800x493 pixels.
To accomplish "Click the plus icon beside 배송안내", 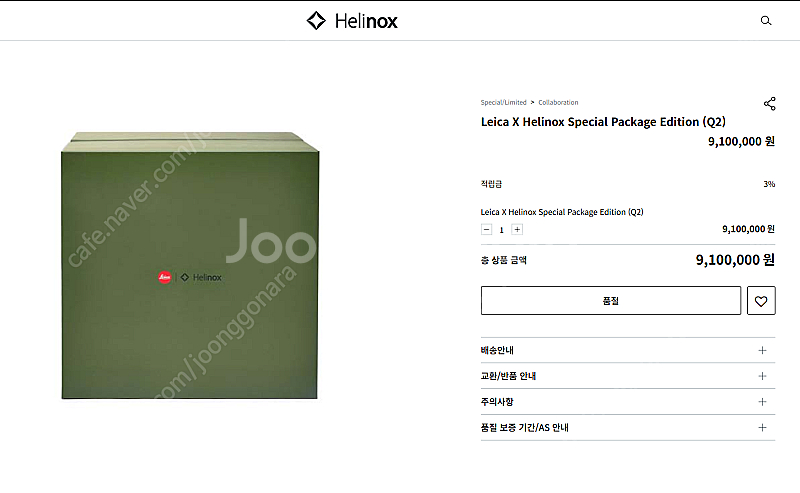I will [762, 350].
